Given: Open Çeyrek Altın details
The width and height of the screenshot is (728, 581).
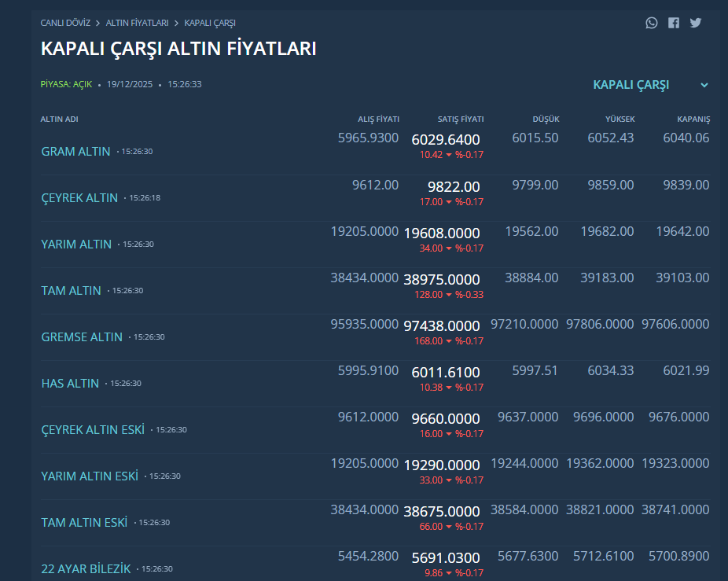Looking at the screenshot, I should (79, 198).
